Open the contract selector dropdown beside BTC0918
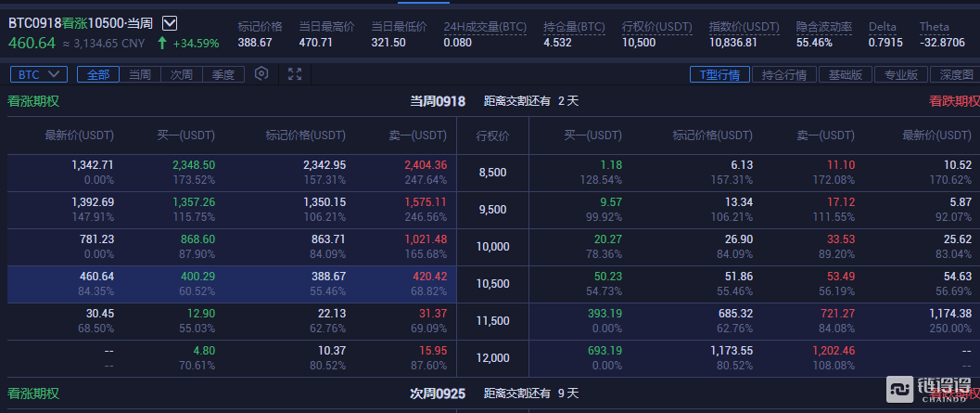980x413 pixels. 170,23
